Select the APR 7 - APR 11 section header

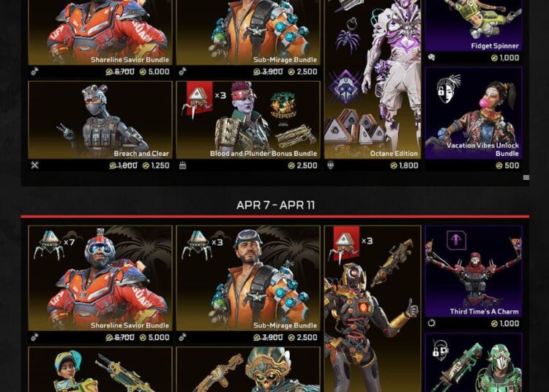pyautogui.click(x=275, y=205)
